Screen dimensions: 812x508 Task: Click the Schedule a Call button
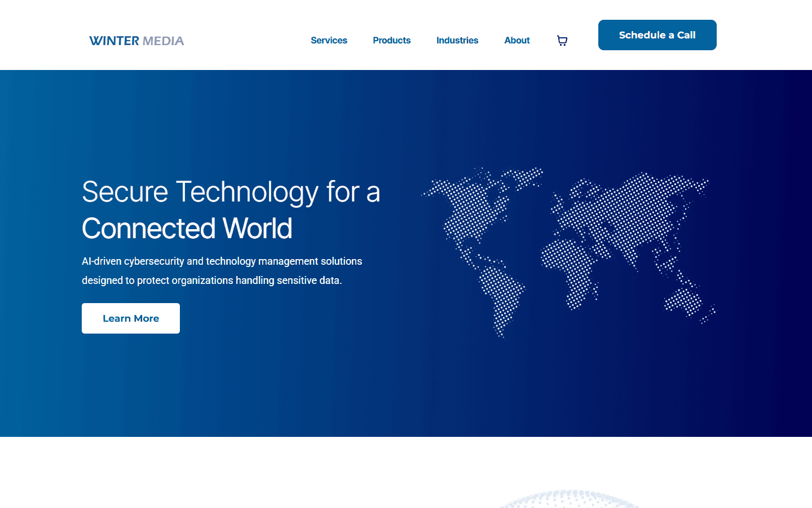pos(657,35)
